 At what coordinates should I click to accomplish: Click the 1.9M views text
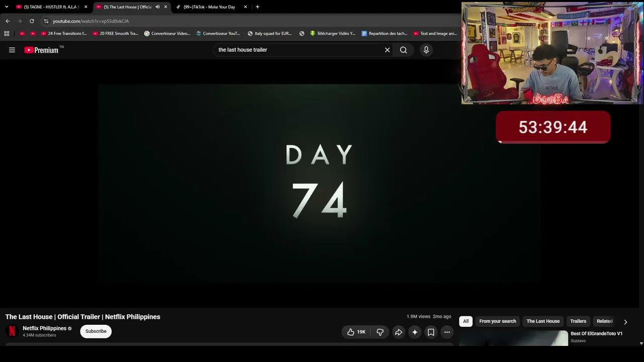click(x=418, y=317)
